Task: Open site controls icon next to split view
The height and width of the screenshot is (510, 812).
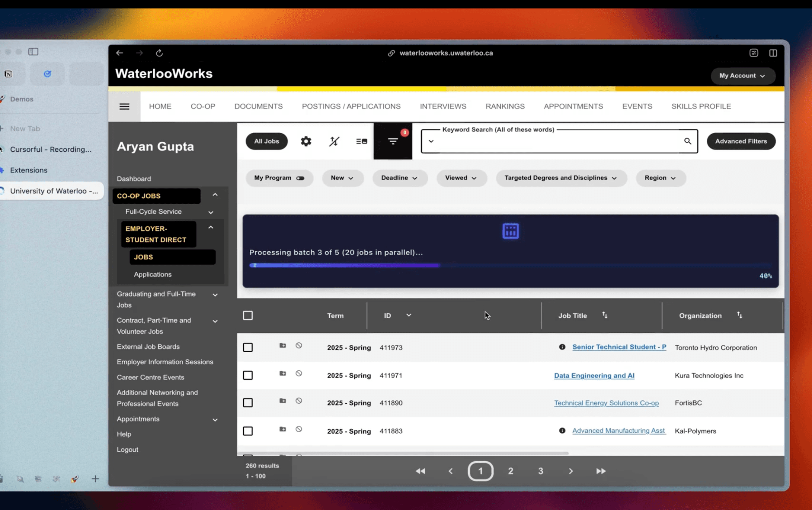Action: [x=753, y=53]
